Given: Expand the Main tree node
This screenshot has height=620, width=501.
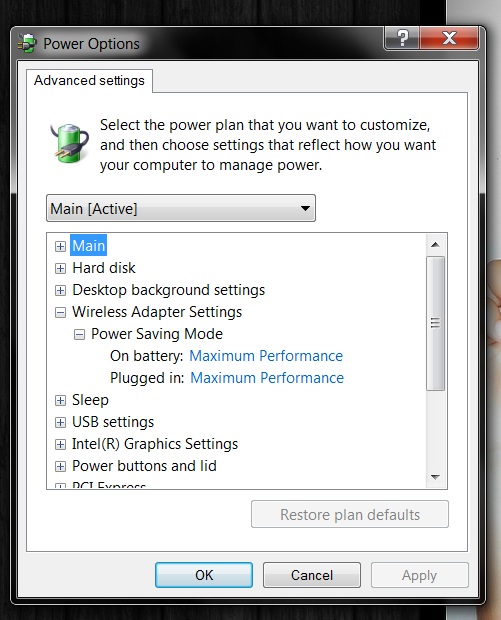Looking at the screenshot, I should (60, 246).
